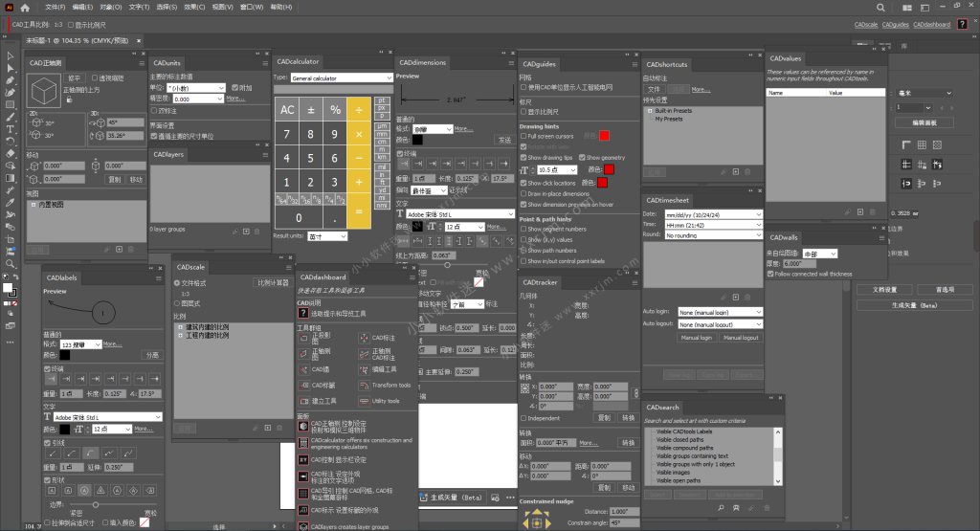The width and height of the screenshot is (980, 531).
Task: Open the 精密度 dropdown showing 0.000
Action: coord(197,99)
